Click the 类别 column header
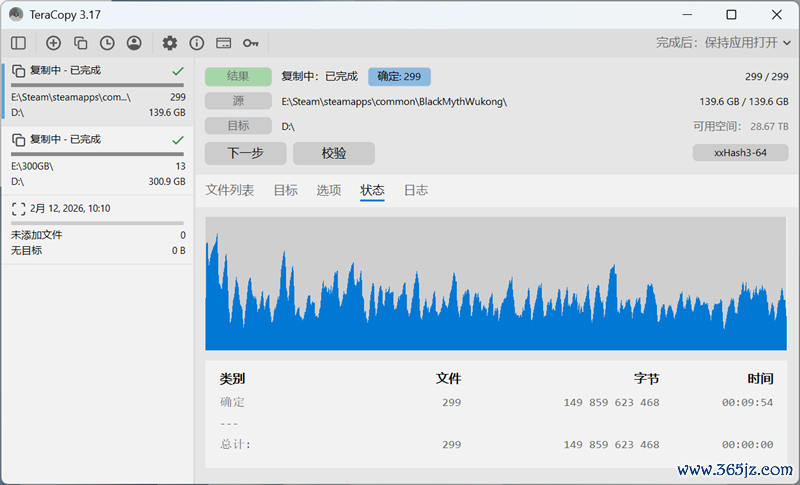The width and height of the screenshot is (800, 485). click(232, 378)
